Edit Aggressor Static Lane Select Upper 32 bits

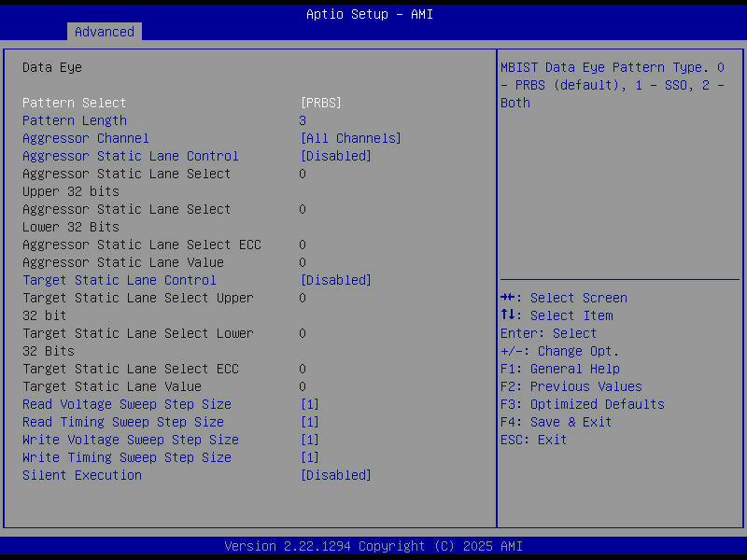[303, 174]
